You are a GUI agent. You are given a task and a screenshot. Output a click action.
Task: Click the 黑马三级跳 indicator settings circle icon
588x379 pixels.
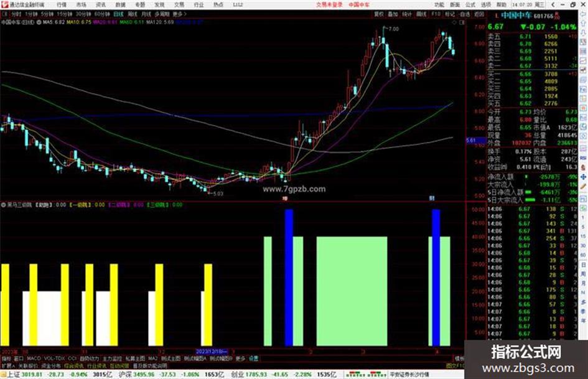click(3, 205)
